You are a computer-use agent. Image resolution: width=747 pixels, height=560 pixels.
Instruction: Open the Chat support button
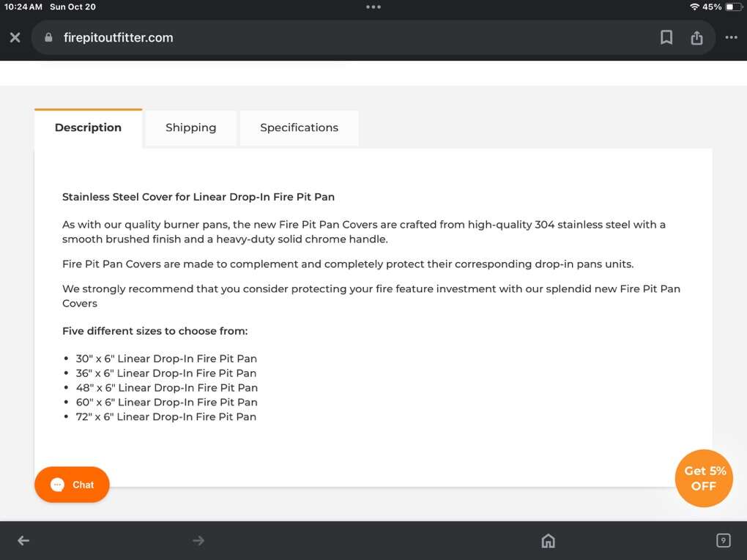tap(72, 485)
